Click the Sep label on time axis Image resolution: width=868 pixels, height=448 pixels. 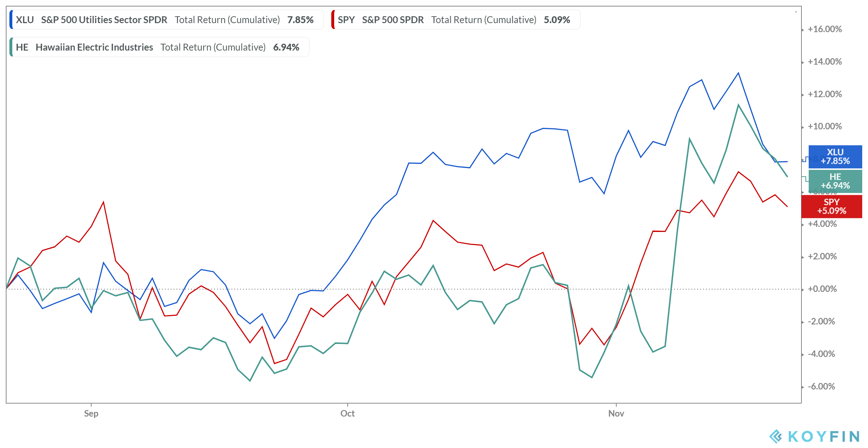[x=91, y=413]
